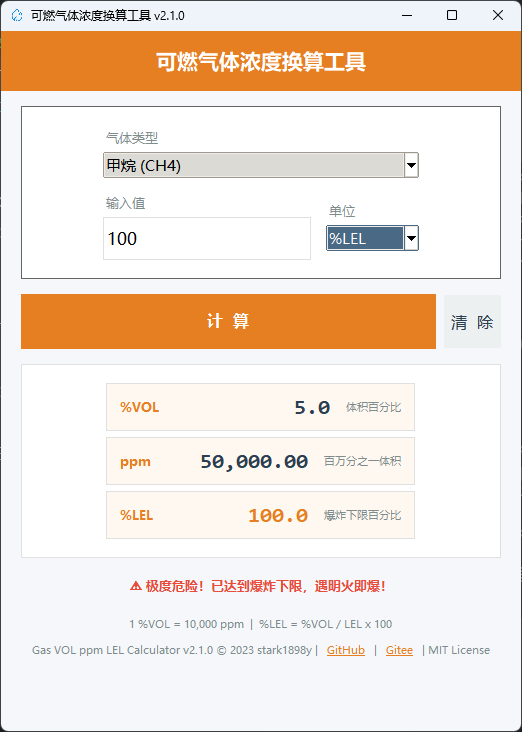Click the 百万分之一体积 description text
The width and height of the screenshot is (522, 732).
point(363,461)
